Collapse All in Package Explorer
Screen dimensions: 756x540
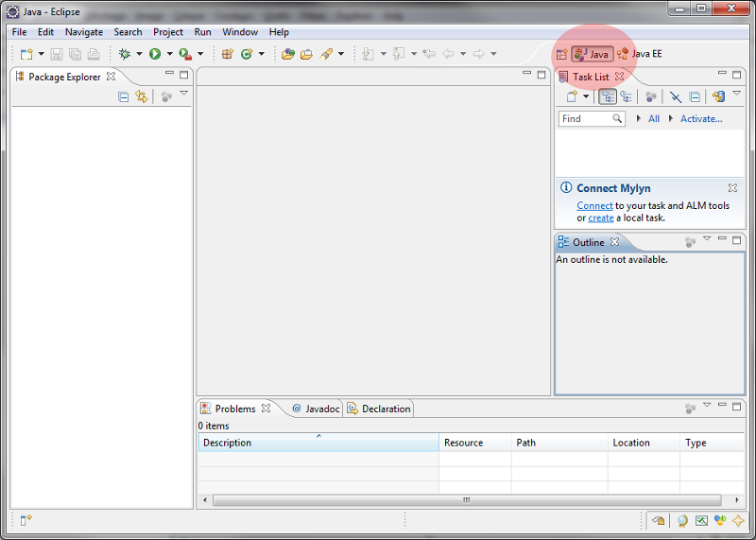123,96
